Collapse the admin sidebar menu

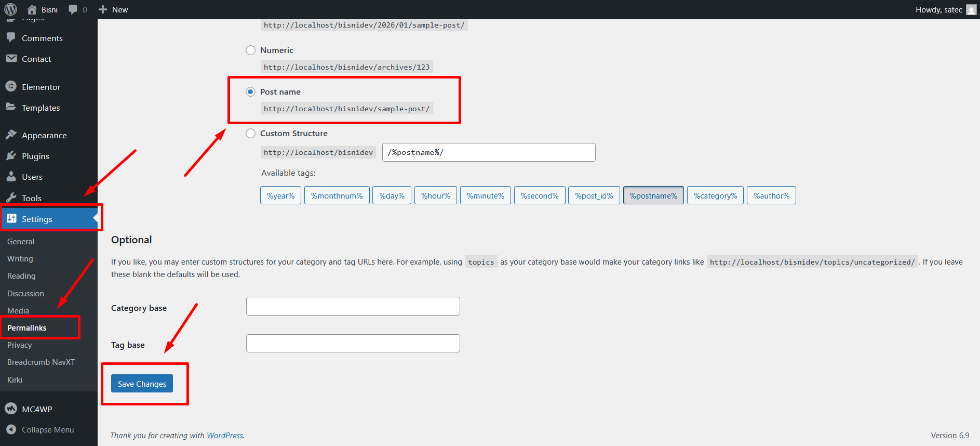click(x=40, y=429)
